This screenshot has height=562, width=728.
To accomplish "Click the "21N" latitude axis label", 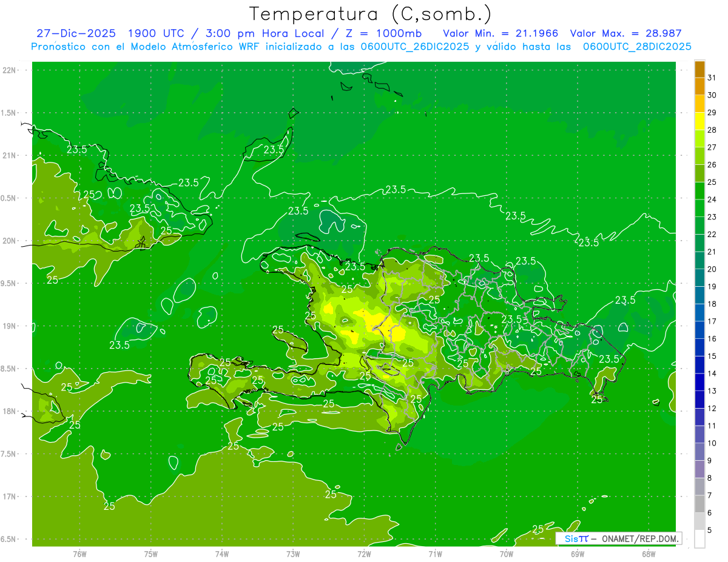I will [9, 155].
